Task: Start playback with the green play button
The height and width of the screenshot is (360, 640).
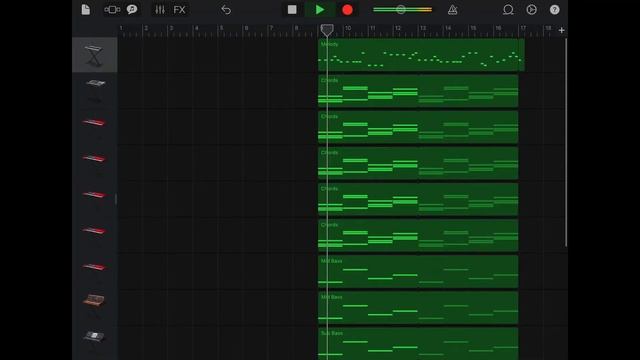Action: [320, 10]
